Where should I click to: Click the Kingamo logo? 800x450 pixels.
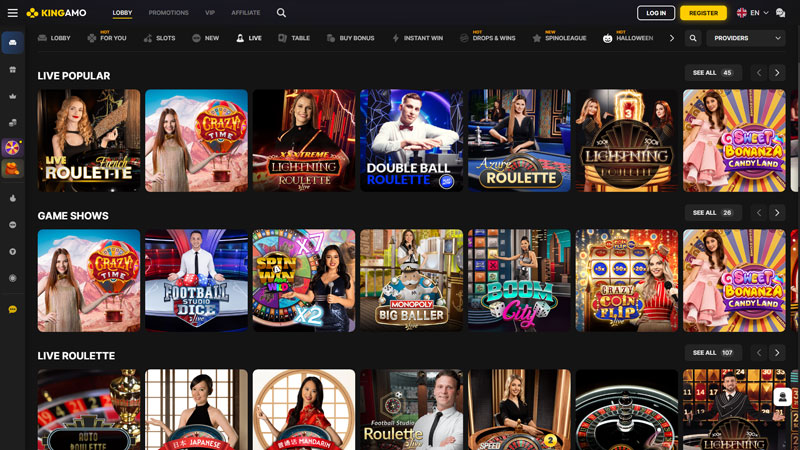pyautogui.click(x=57, y=13)
